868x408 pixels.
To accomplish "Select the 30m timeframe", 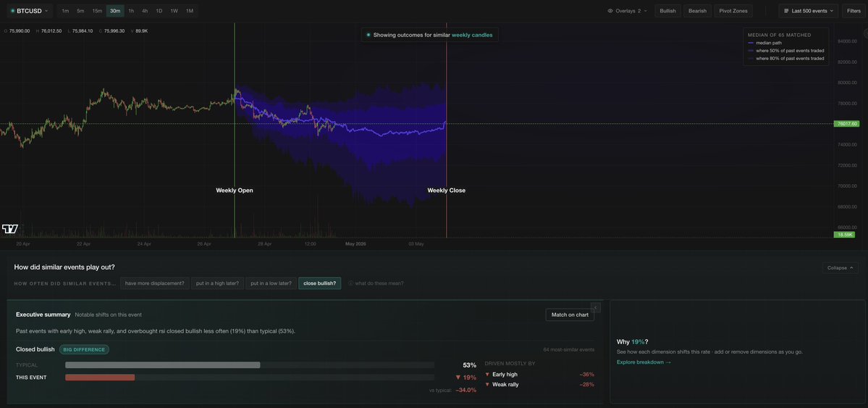I will [x=115, y=11].
